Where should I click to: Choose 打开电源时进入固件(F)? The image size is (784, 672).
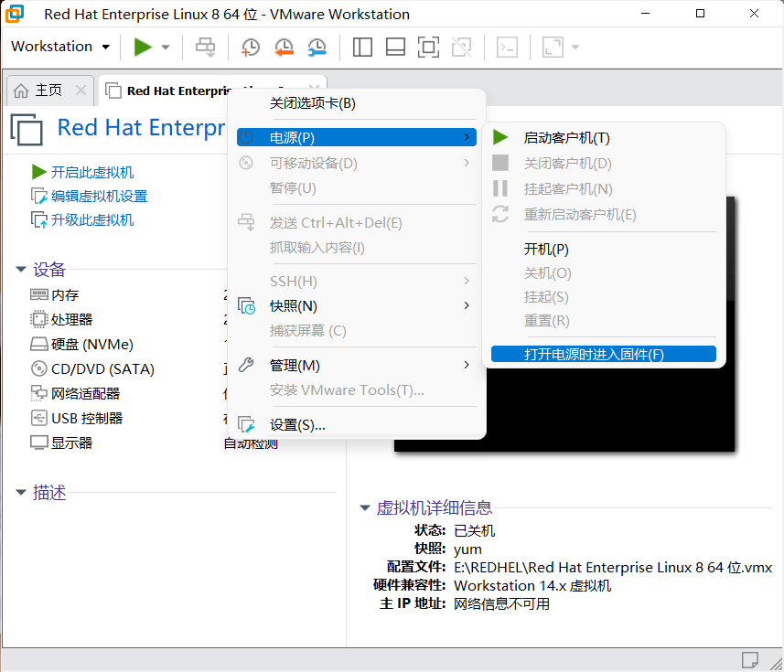604,354
